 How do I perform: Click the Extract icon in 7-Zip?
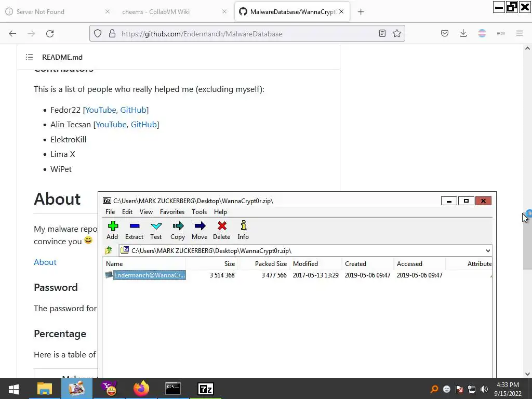click(x=135, y=230)
